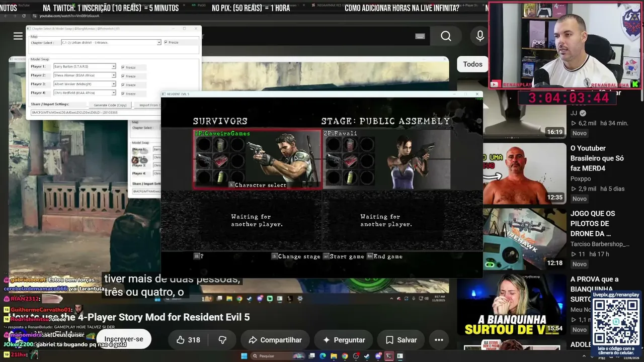Click the Compartilhar share button

(275, 340)
